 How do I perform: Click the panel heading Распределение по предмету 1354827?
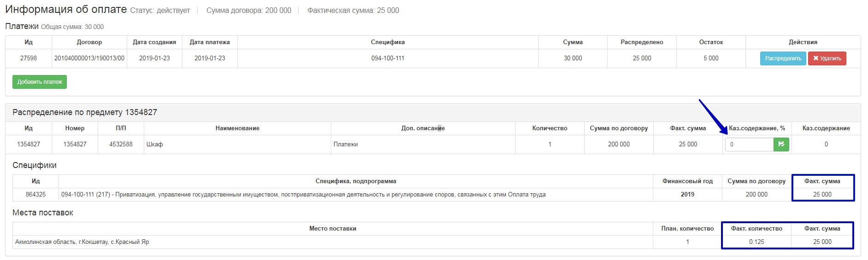(x=85, y=112)
